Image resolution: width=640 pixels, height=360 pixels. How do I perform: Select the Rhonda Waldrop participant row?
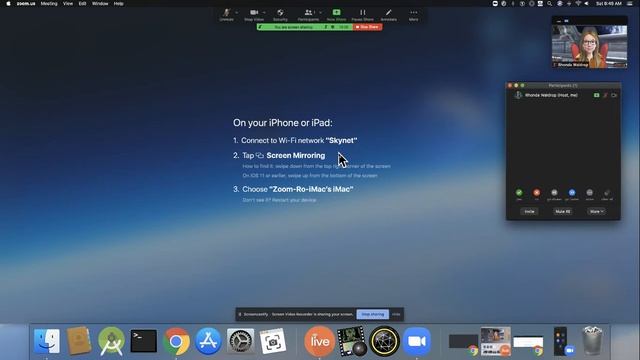click(x=563, y=95)
